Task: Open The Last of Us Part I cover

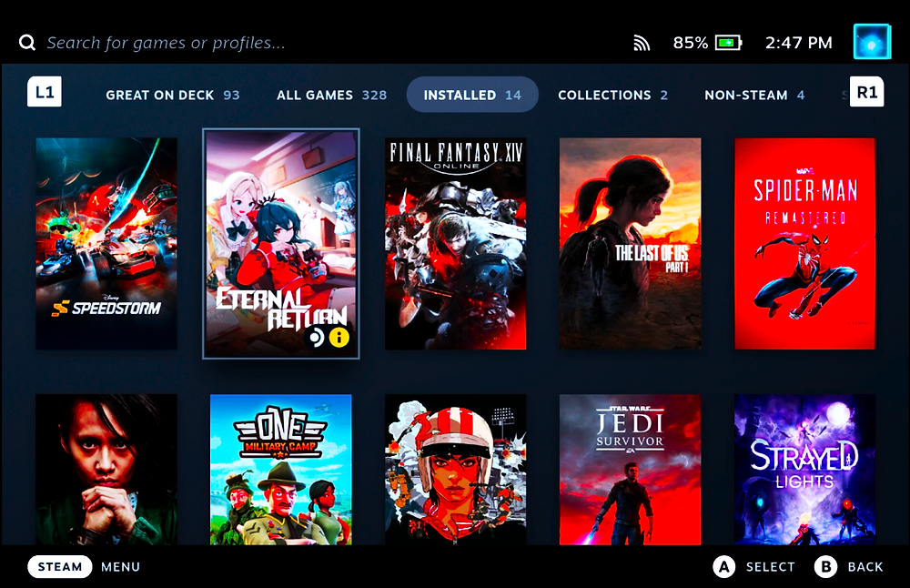Action: tap(631, 244)
